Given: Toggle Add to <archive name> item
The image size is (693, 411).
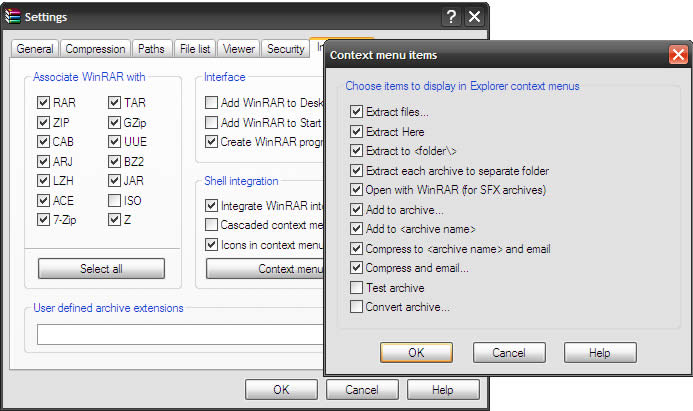Looking at the screenshot, I should click(x=356, y=228).
